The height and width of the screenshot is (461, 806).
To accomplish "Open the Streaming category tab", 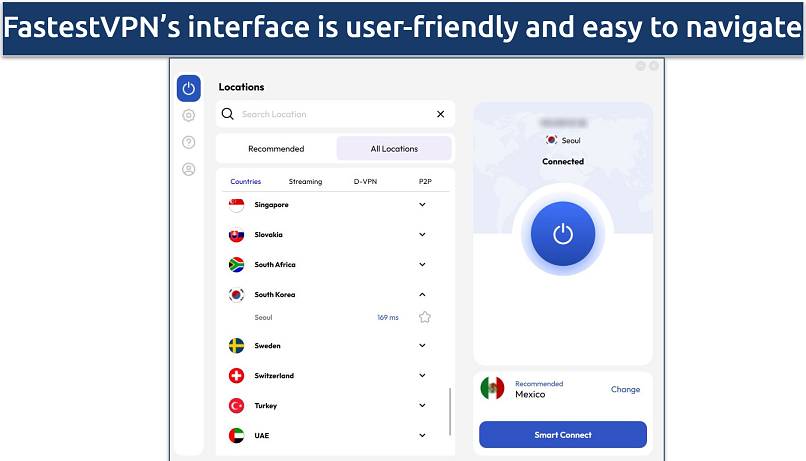I will (x=305, y=182).
